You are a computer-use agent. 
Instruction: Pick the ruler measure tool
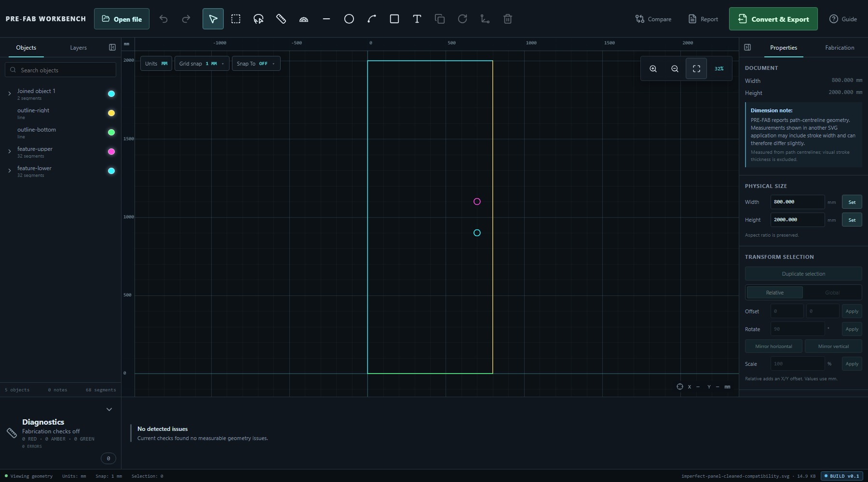pos(281,19)
